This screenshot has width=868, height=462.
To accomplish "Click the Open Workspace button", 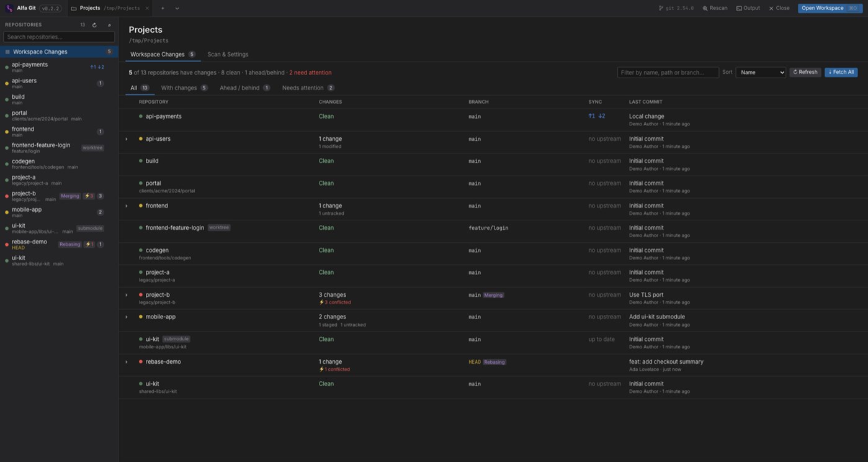I will [x=830, y=8].
